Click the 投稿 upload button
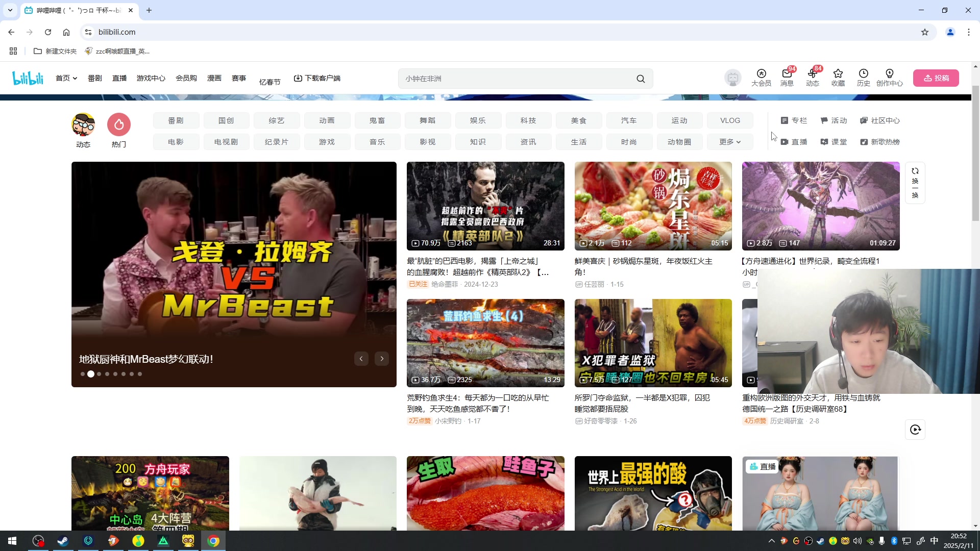Viewport: 980px width, 551px height. click(x=936, y=78)
